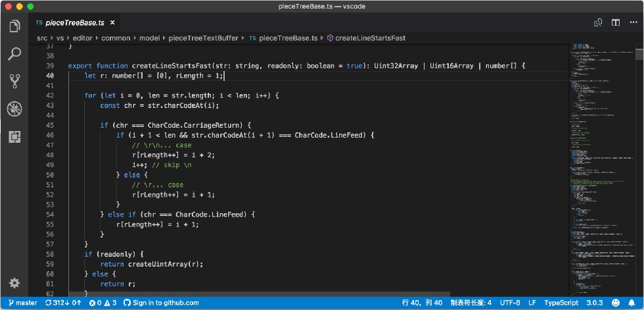Open the Search view in the activity bar
The height and width of the screenshot is (310, 644).
click(x=14, y=54)
